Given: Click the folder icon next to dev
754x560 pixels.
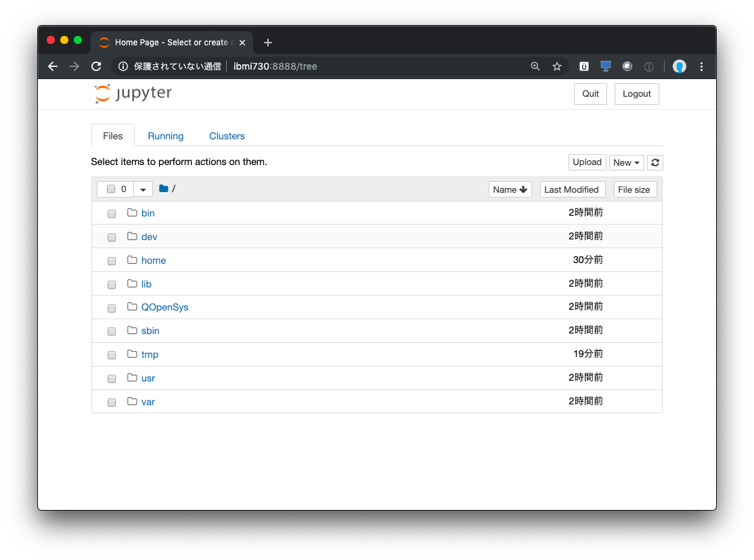Looking at the screenshot, I should click(x=132, y=236).
